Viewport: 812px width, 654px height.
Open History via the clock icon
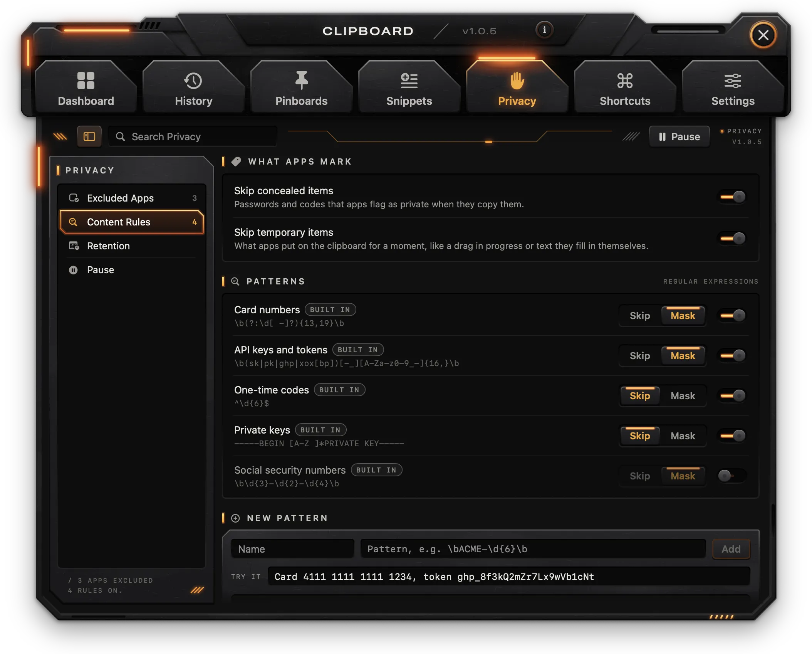pyautogui.click(x=193, y=81)
